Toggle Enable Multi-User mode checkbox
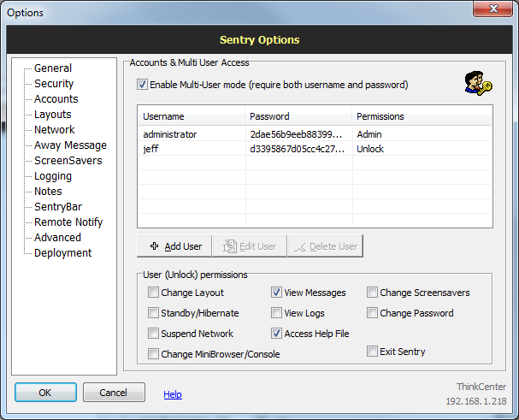519x420 pixels. (142, 85)
